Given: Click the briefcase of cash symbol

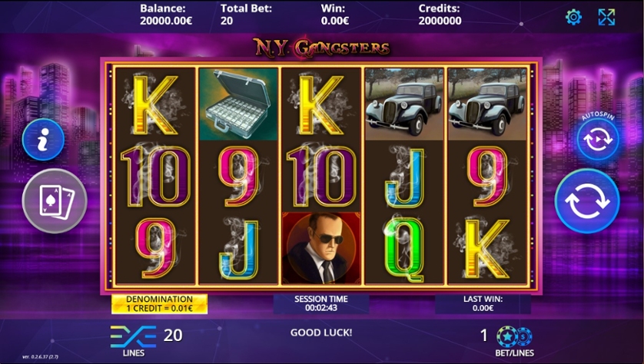Looking at the screenshot, I should click(x=239, y=104).
